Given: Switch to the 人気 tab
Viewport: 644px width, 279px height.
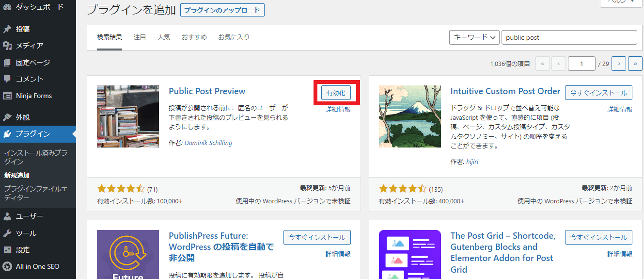Looking at the screenshot, I should [x=164, y=37].
